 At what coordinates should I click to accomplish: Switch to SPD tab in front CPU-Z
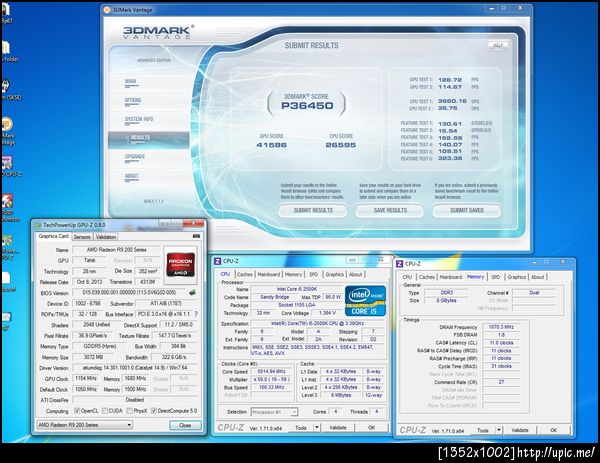pos(313,274)
